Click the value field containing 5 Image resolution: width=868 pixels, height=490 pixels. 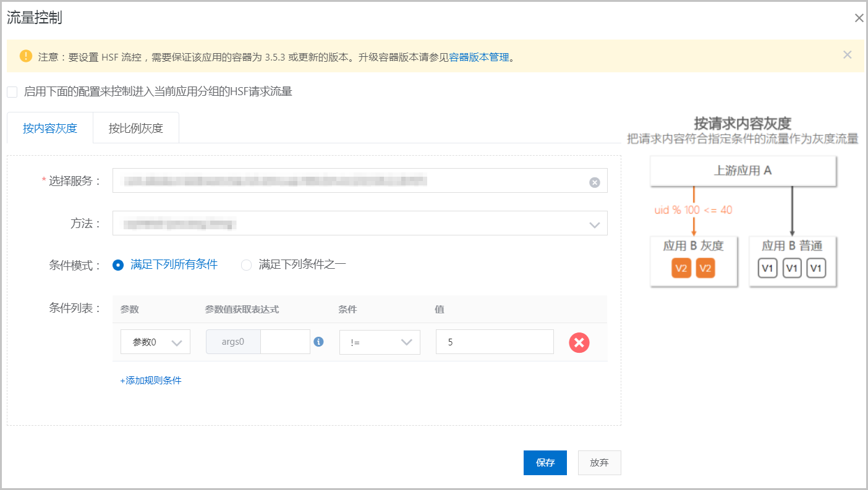click(x=495, y=342)
